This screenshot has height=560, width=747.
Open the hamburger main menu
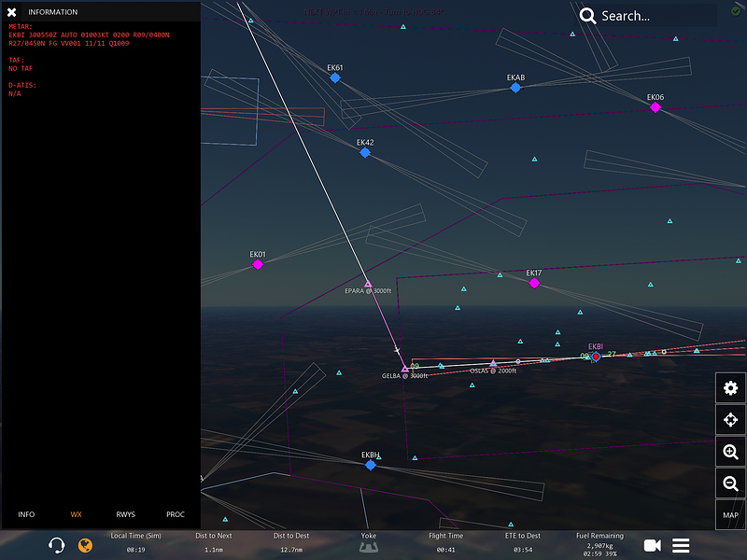pos(681,545)
